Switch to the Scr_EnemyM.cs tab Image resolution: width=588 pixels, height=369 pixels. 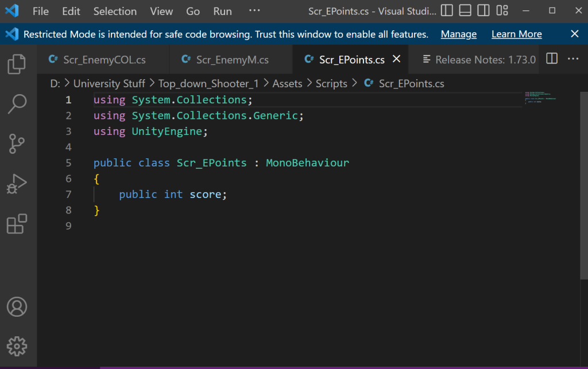click(x=232, y=60)
